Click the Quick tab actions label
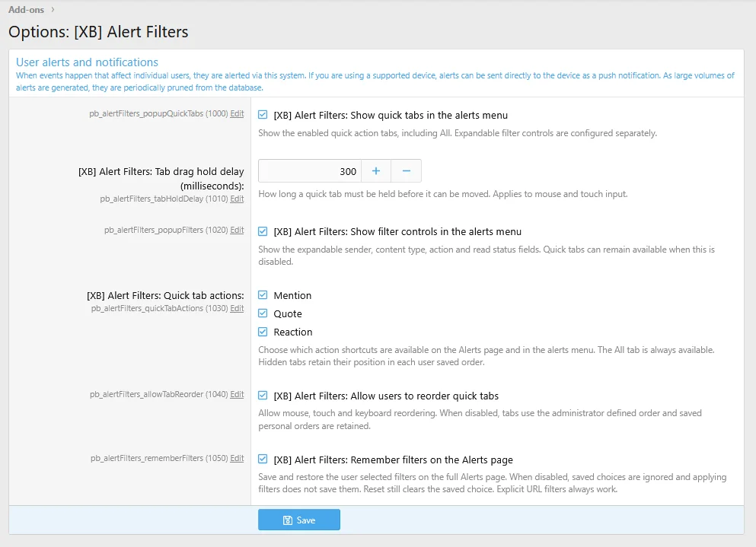 coord(165,295)
